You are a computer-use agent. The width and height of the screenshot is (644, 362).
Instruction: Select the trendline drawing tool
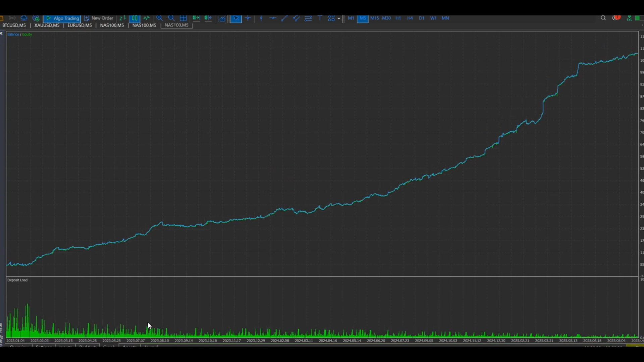(284, 18)
